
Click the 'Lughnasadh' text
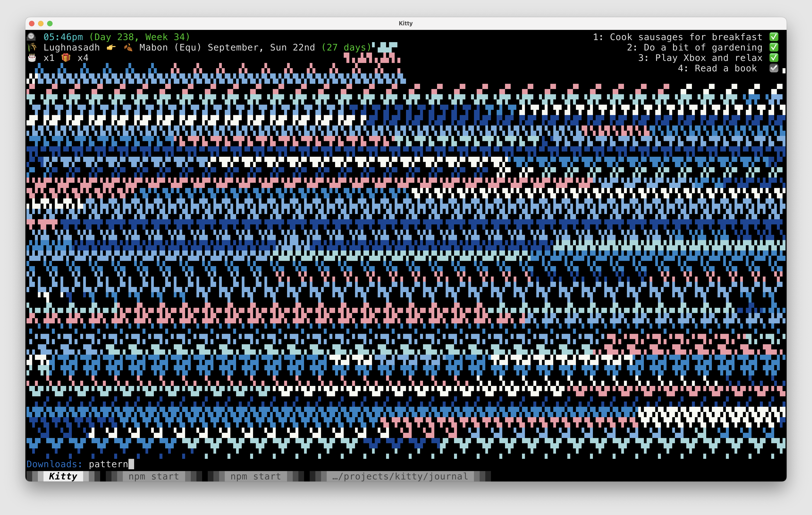point(72,47)
